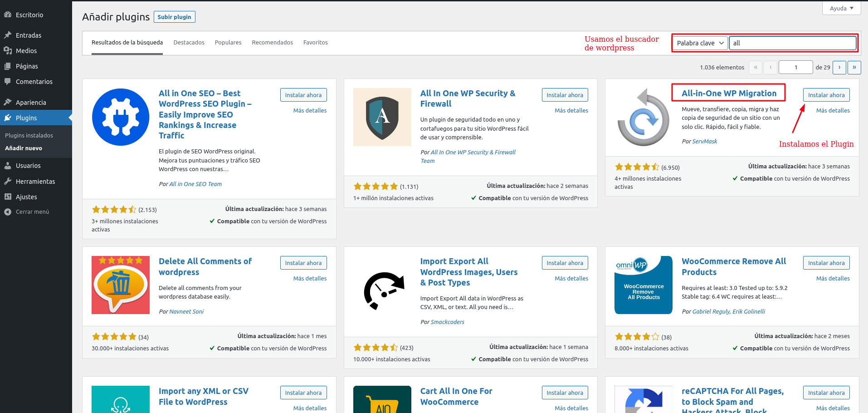This screenshot has height=413, width=868.
Task: Open Más detalles for reCAPTCHA For All Pages
Action: (x=833, y=408)
